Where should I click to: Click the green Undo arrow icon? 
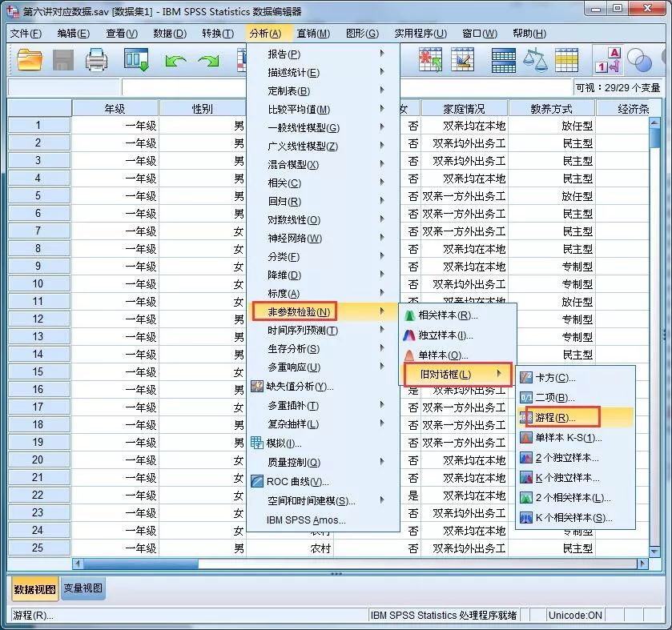[175, 61]
